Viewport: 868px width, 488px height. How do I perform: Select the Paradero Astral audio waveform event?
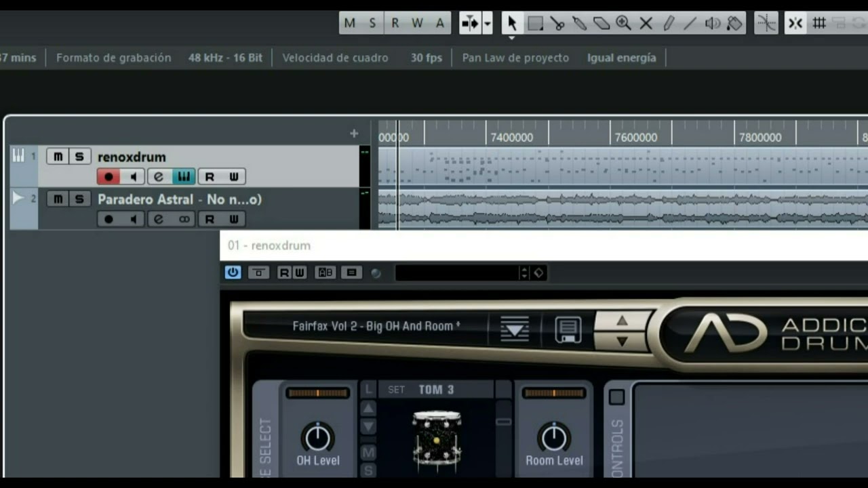(x=623, y=209)
